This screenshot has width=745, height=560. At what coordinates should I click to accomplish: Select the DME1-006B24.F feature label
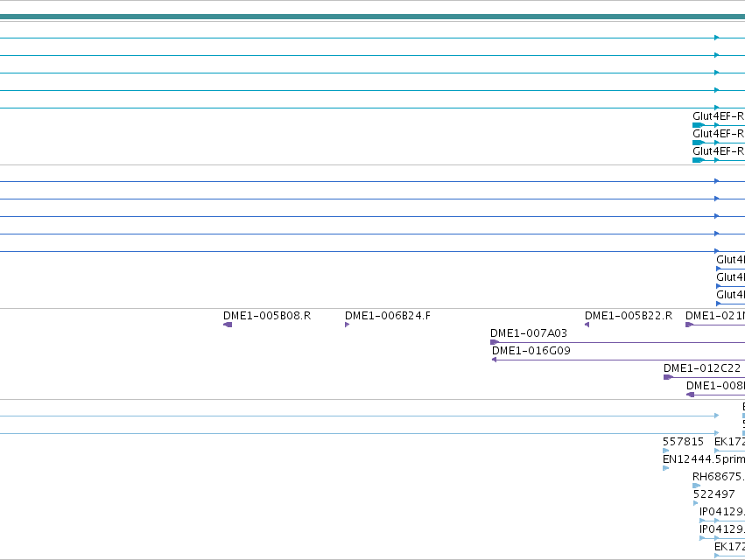388,316
